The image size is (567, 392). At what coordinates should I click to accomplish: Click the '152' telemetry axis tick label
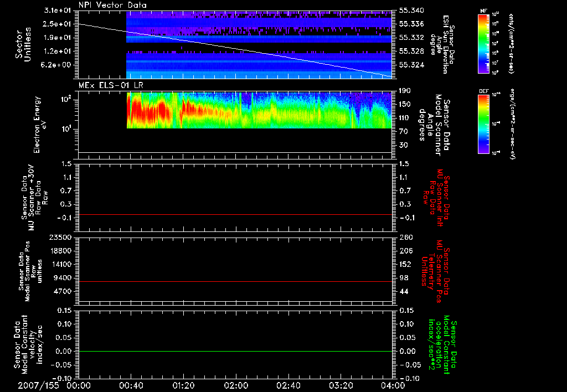tap(406, 264)
